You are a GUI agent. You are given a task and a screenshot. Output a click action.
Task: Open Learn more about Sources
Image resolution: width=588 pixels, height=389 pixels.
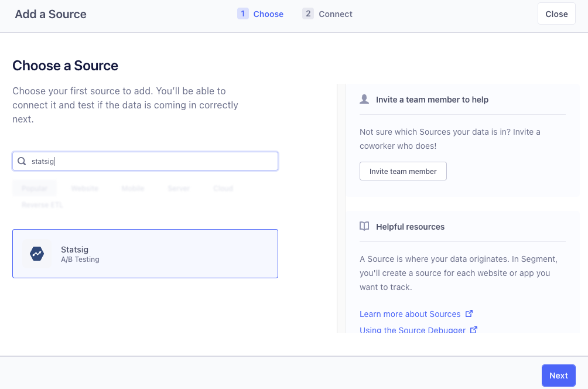click(410, 313)
